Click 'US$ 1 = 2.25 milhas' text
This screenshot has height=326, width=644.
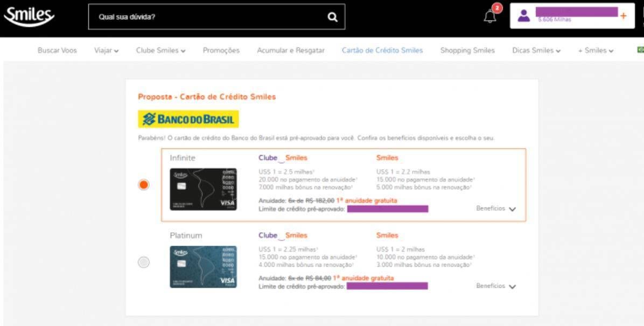pyautogui.click(x=288, y=249)
